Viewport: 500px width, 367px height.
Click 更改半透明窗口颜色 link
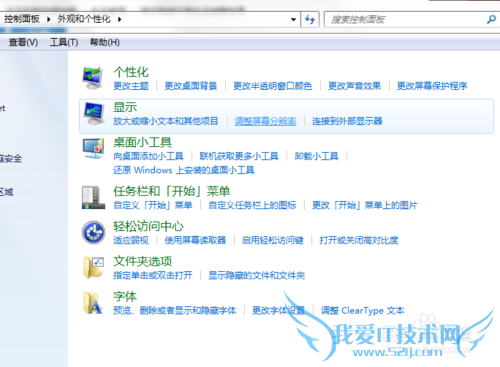[272, 86]
